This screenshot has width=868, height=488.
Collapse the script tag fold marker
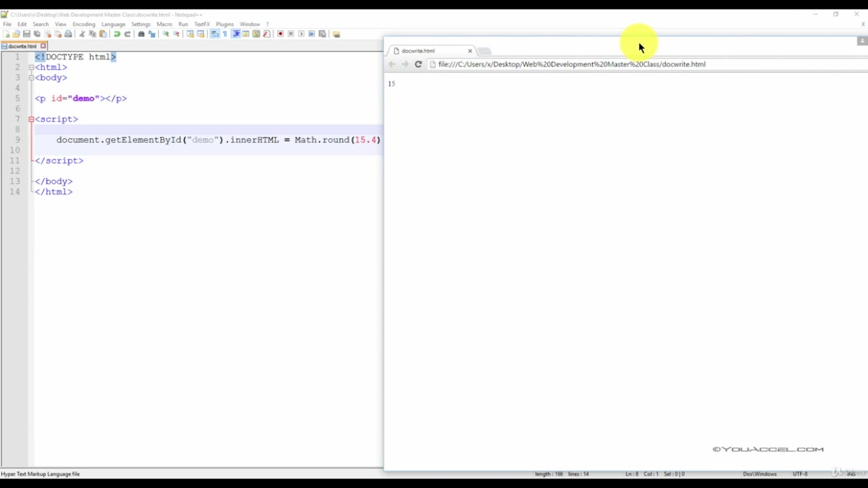tap(31, 119)
